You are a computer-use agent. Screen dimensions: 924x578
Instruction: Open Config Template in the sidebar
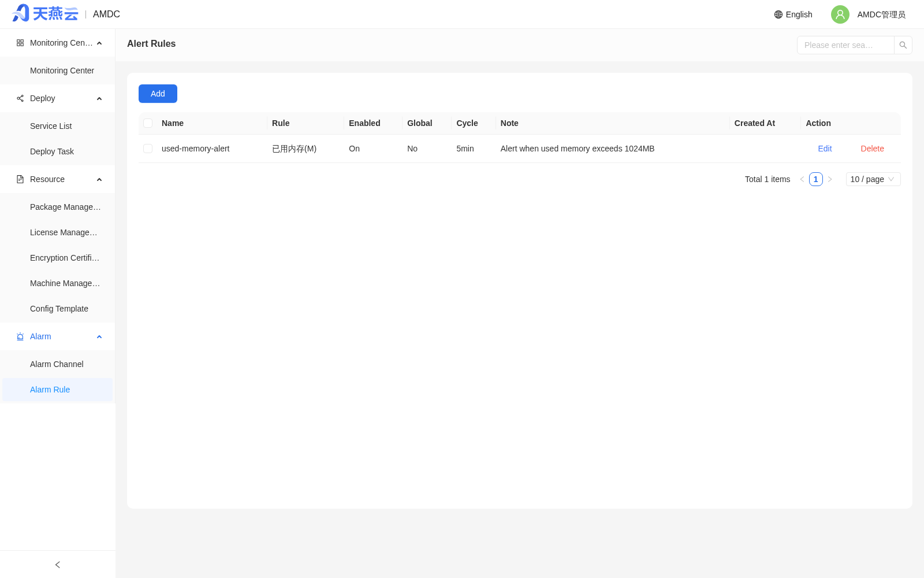(x=58, y=309)
